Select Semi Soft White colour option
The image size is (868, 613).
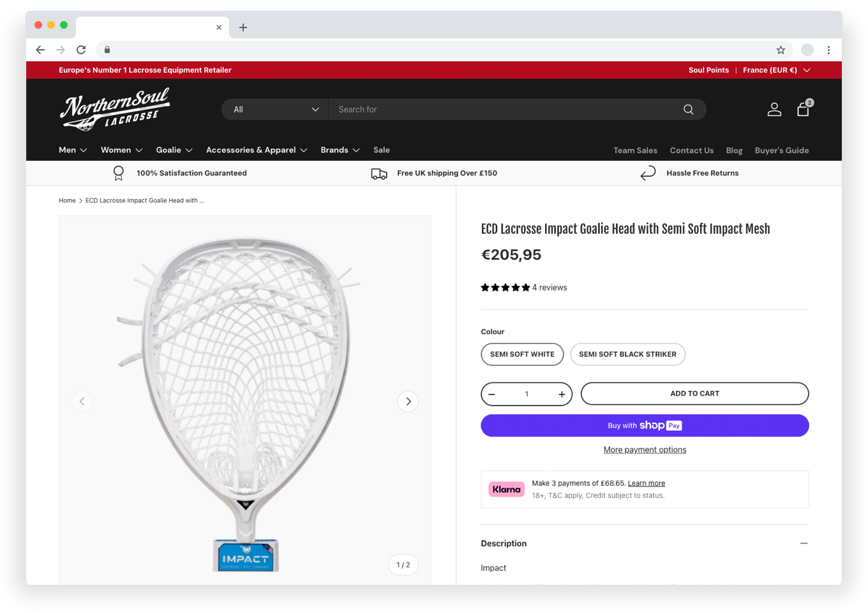(522, 354)
